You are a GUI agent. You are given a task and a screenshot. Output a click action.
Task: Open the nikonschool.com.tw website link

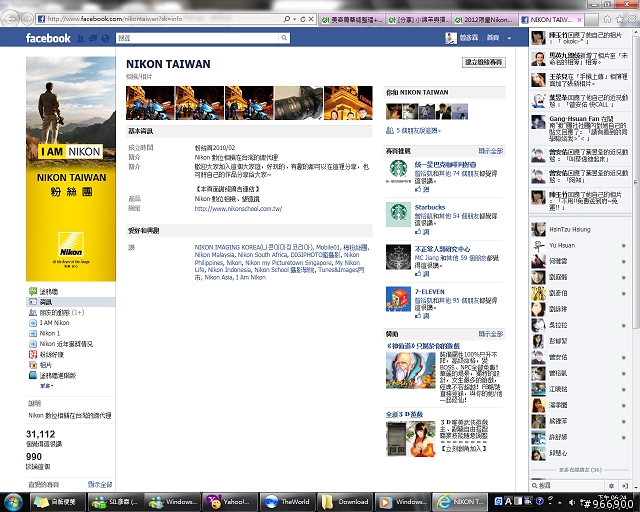click(x=238, y=209)
